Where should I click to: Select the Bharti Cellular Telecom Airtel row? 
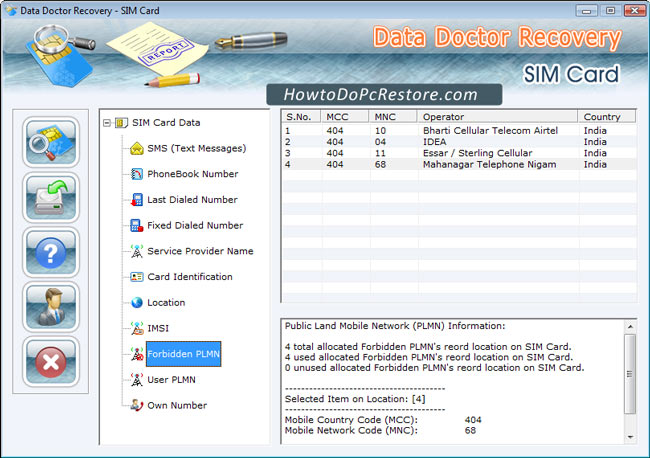459,131
